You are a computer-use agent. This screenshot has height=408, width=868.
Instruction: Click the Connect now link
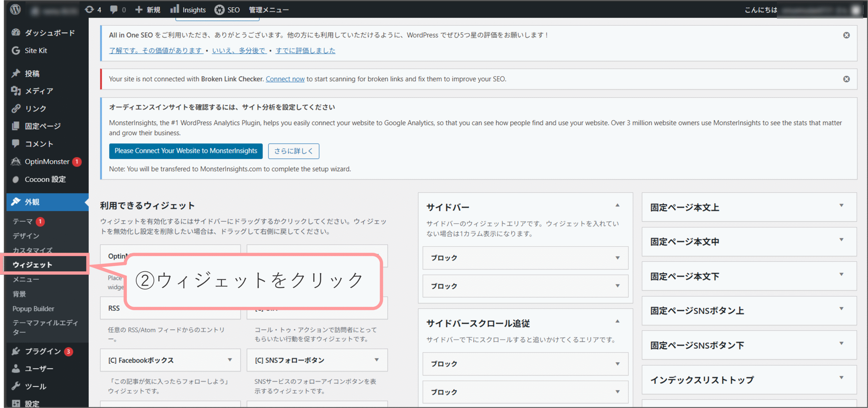pyautogui.click(x=285, y=79)
